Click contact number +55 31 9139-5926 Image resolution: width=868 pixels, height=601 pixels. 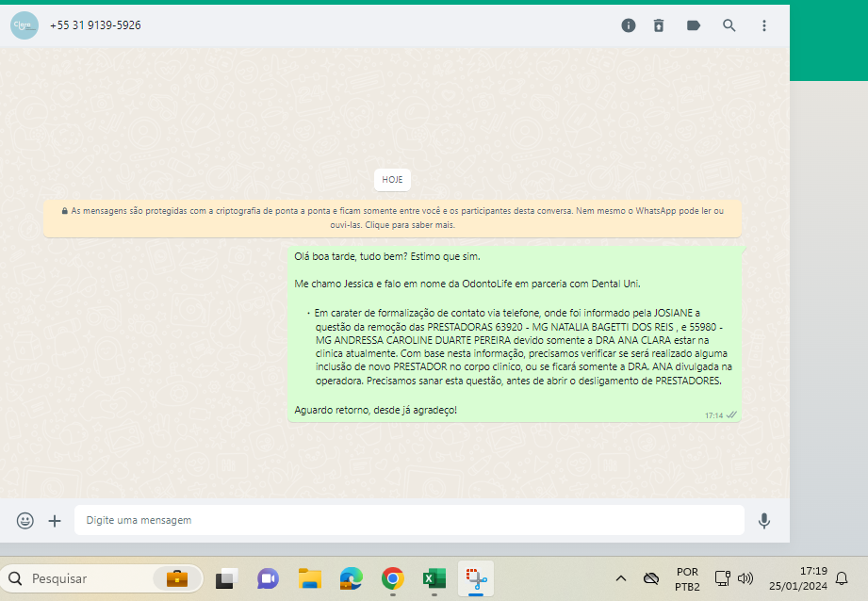pyautogui.click(x=95, y=25)
